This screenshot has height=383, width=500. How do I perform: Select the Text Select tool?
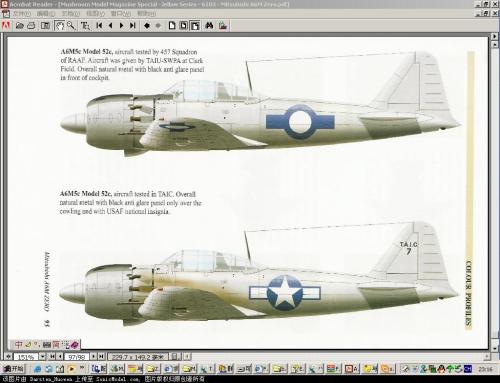pos(85,26)
